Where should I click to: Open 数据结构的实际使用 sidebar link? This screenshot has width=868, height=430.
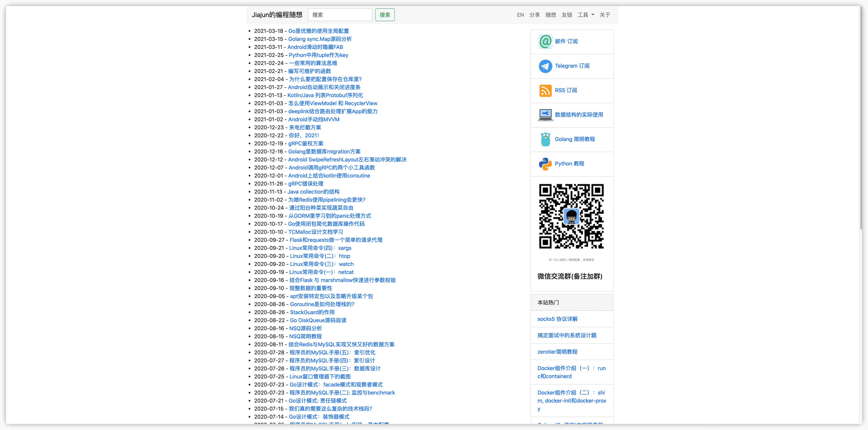[x=579, y=115]
